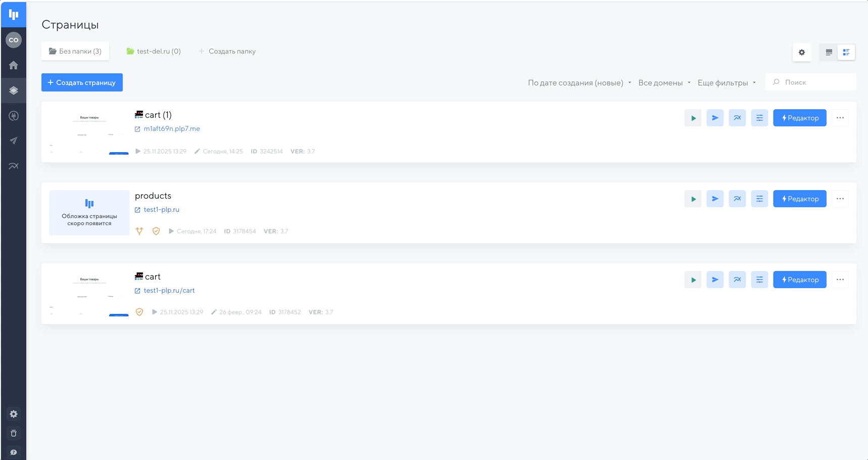
Task: Click the platform logo in sidebar
Action: coord(14,15)
